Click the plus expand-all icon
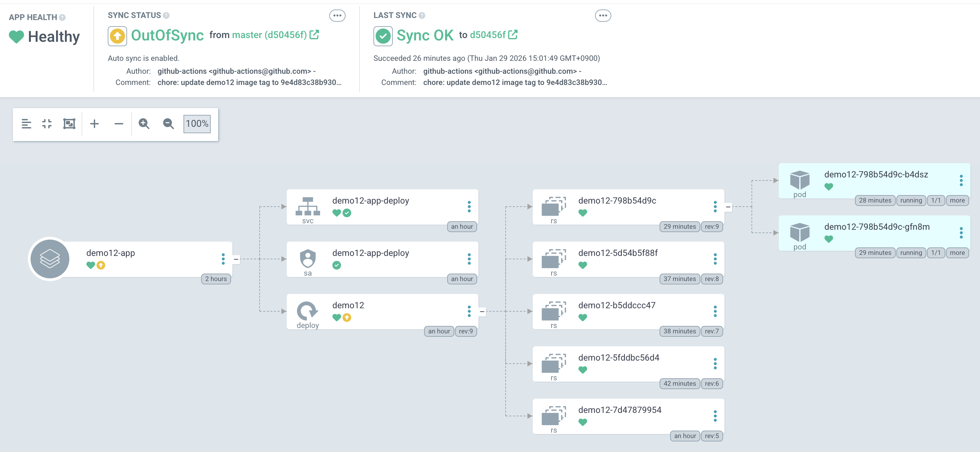The image size is (980, 452). point(94,124)
